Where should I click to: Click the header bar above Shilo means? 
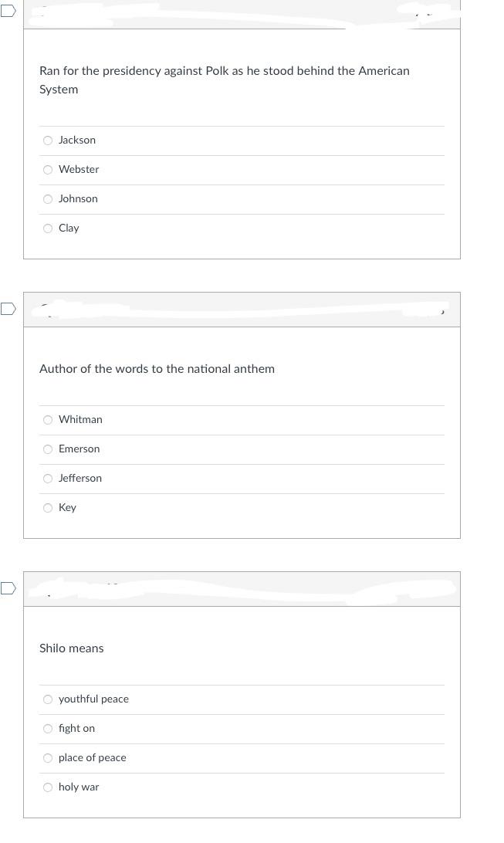click(x=242, y=589)
